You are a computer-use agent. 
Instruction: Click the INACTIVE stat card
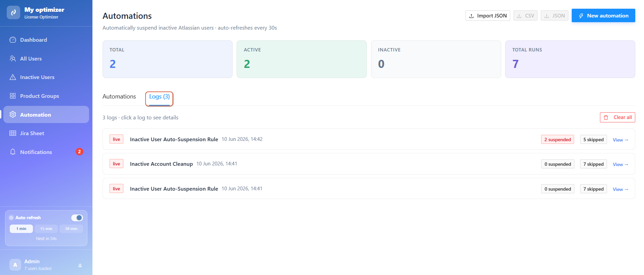[x=436, y=59]
